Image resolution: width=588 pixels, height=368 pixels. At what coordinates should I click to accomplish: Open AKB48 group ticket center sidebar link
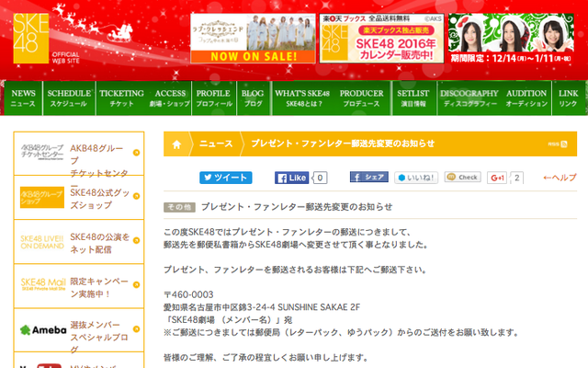coord(79,154)
